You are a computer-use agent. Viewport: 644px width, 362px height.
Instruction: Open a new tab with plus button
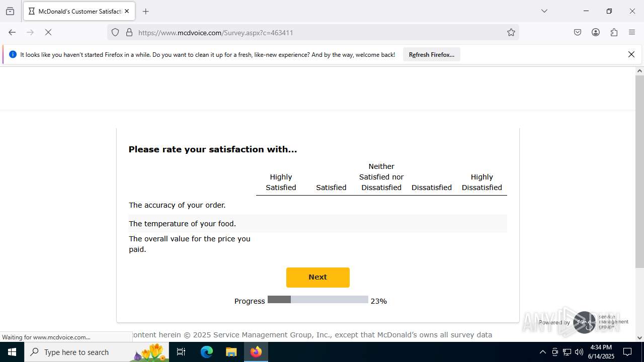coord(146,11)
